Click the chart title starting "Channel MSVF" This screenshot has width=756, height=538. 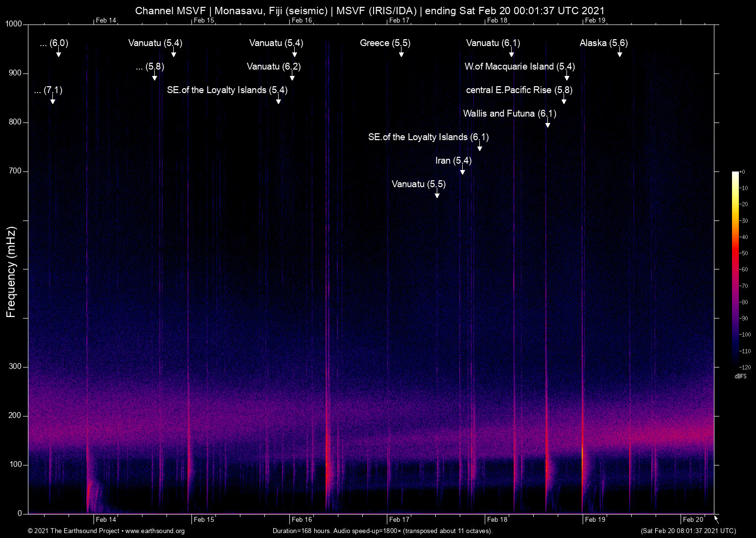point(370,11)
